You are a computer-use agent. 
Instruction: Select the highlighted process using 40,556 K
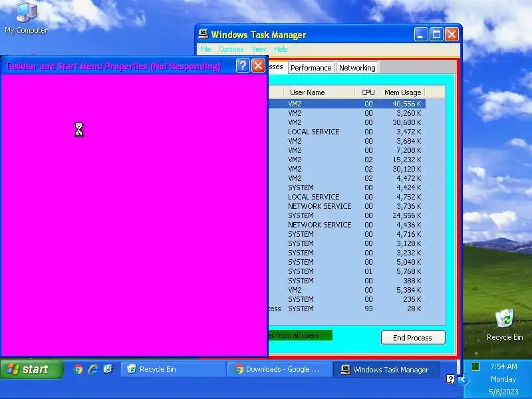[346, 104]
